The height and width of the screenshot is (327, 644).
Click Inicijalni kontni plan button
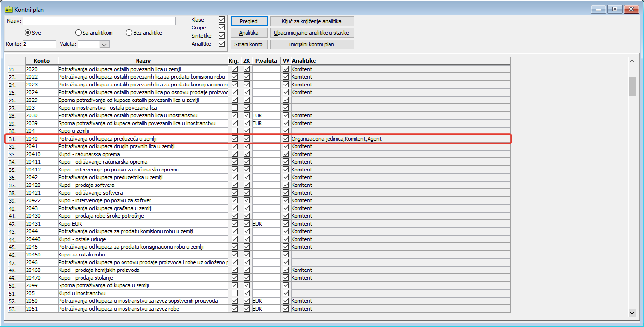(x=312, y=44)
